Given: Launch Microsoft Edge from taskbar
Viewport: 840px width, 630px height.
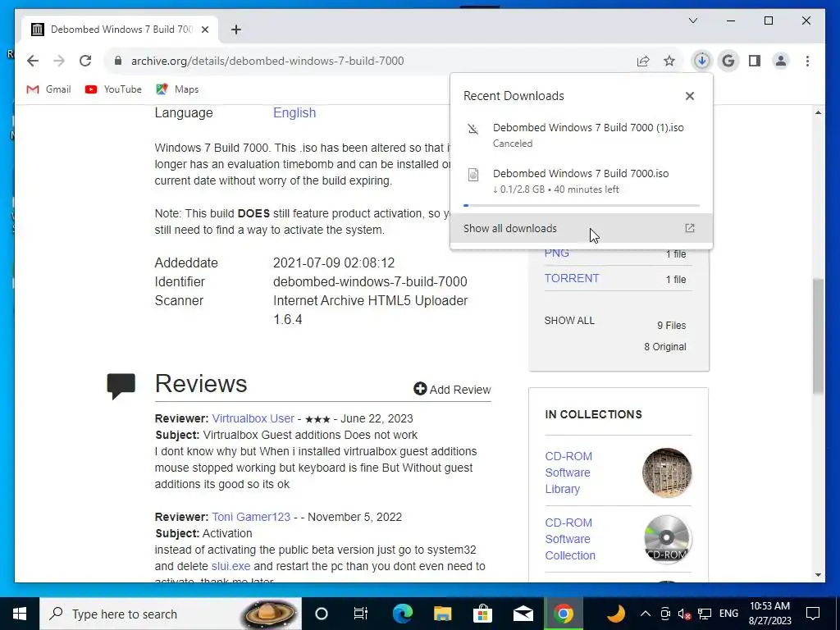Looking at the screenshot, I should coord(402,614).
